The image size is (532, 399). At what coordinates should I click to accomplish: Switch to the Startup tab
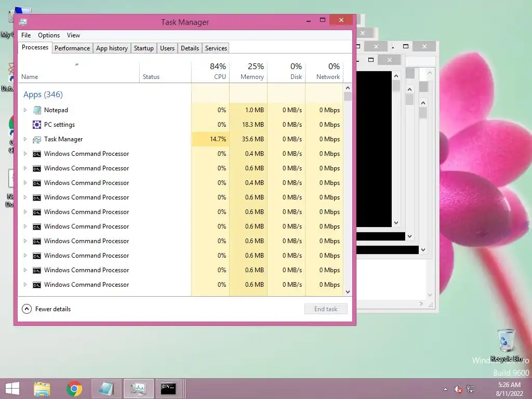pyautogui.click(x=143, y=48)
